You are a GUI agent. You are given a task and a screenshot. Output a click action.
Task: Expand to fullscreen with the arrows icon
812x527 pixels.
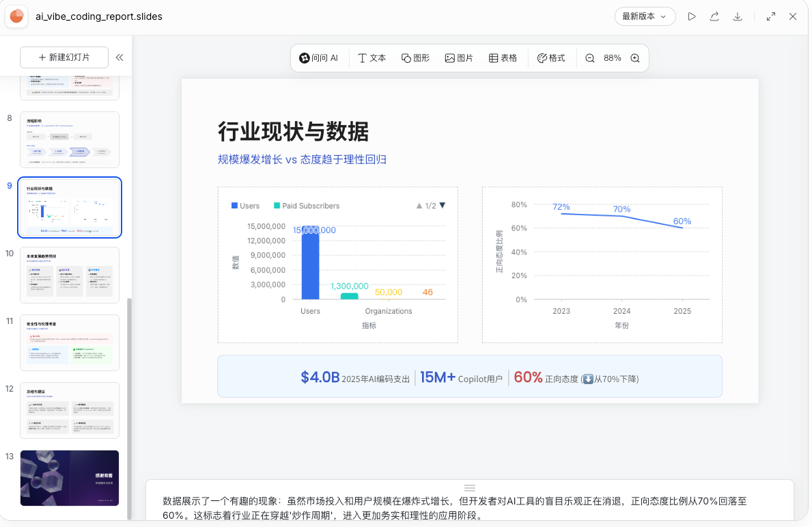tap(770, 16)
